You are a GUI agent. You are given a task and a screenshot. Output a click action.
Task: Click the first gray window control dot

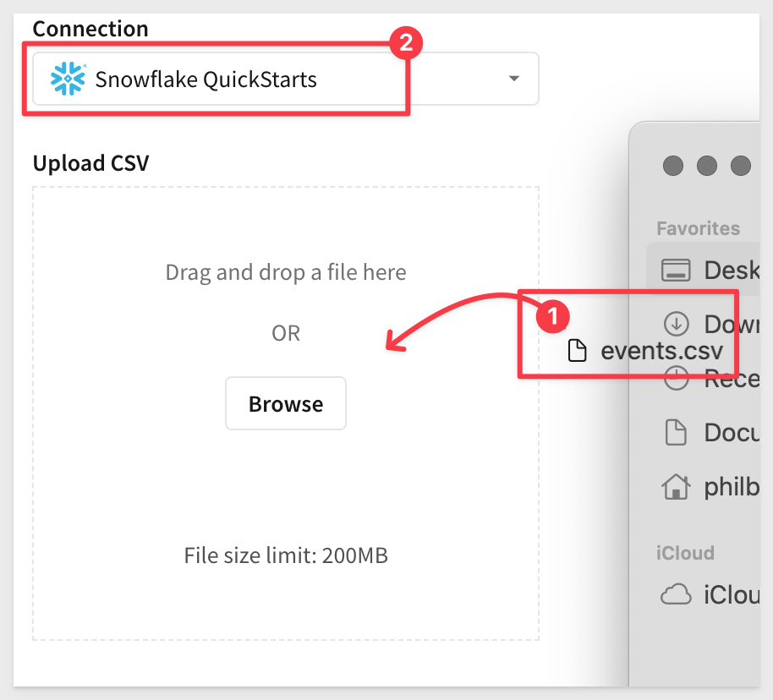[673, 165]
